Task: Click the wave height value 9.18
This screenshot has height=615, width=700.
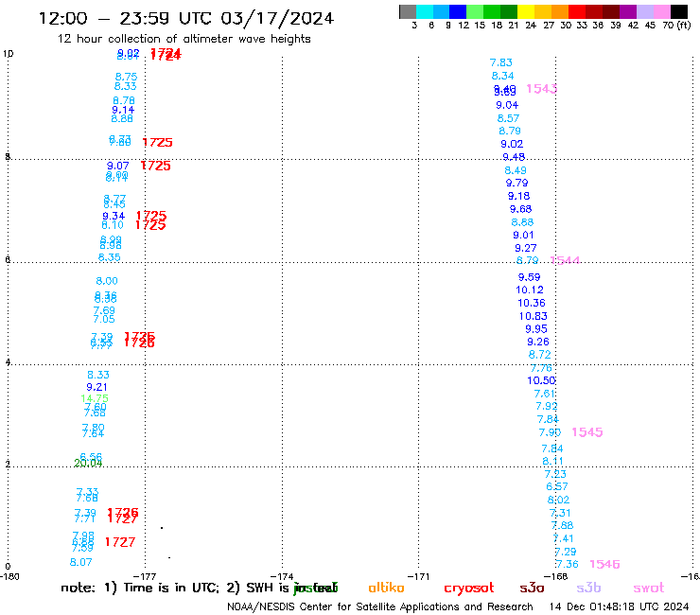Action: pos(518,196)
